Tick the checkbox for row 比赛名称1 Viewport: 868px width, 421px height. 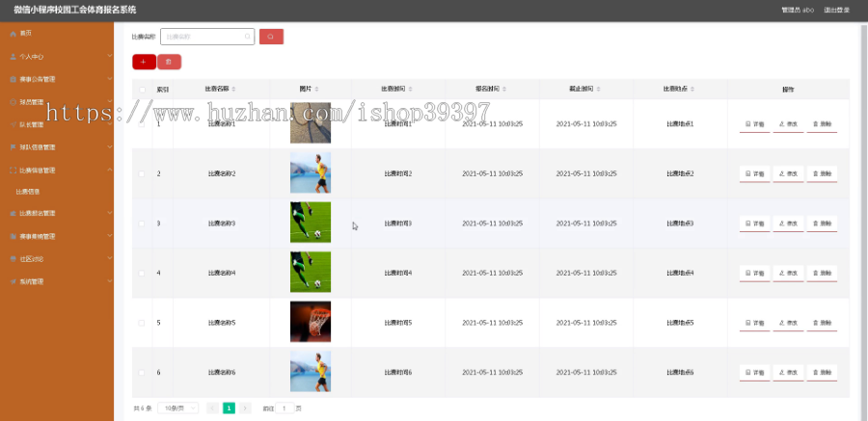coord(142,124)
